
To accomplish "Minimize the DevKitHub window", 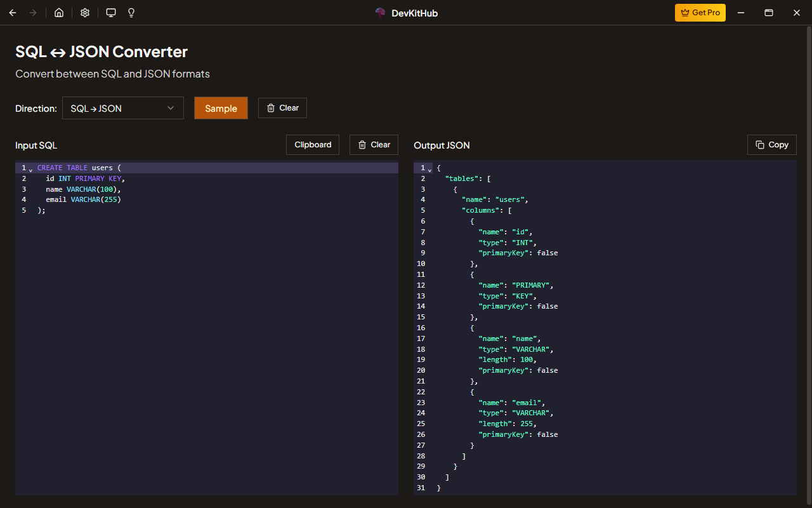I will point(740,13).
